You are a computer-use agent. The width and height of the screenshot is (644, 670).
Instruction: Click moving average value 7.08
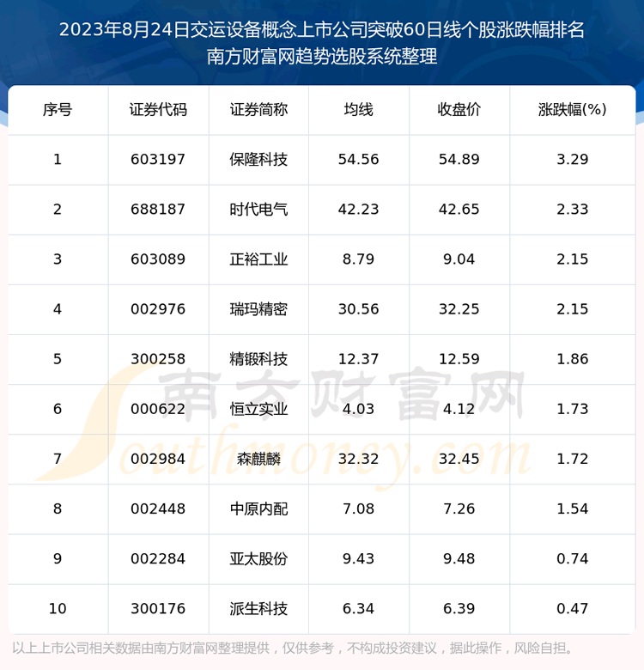pos(358,509)
